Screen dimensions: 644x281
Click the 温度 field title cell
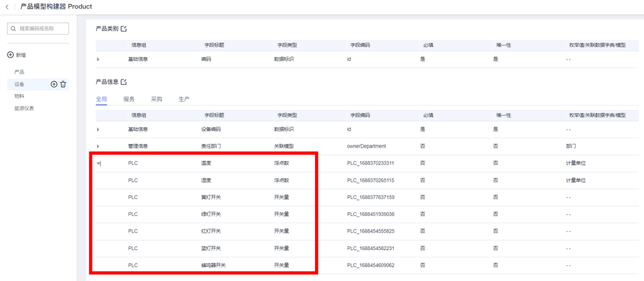pyautogui.click(x=206, y=163)
